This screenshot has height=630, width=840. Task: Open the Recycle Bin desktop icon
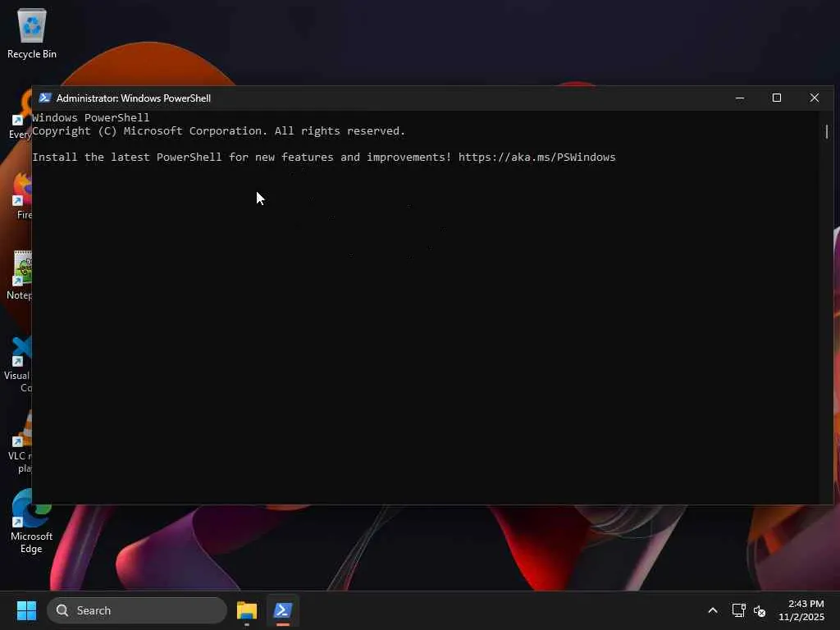click(x=32, y=33)
